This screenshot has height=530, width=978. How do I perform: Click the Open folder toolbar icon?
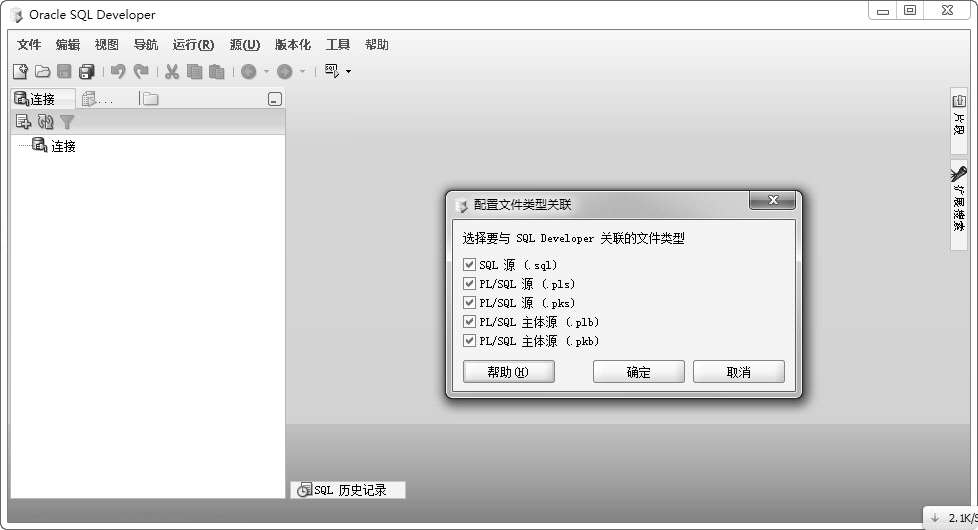pos(42,71)
